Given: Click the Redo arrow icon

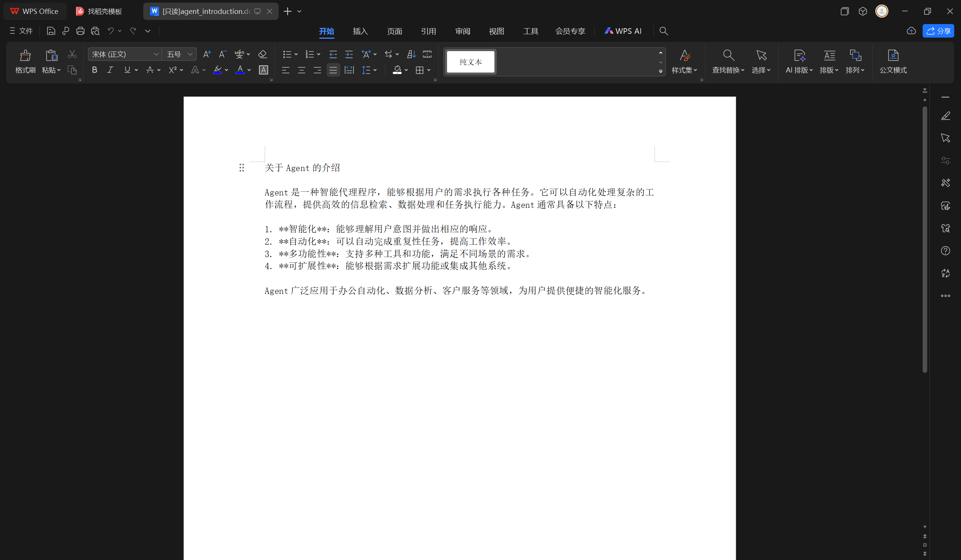Looking at the screenshot, I should point(133,31).
